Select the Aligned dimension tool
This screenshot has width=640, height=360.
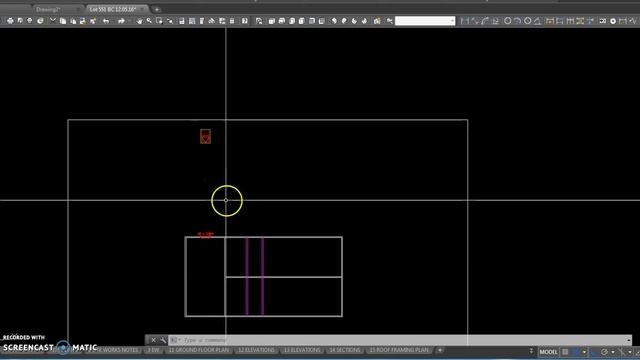tap(475, 20)
